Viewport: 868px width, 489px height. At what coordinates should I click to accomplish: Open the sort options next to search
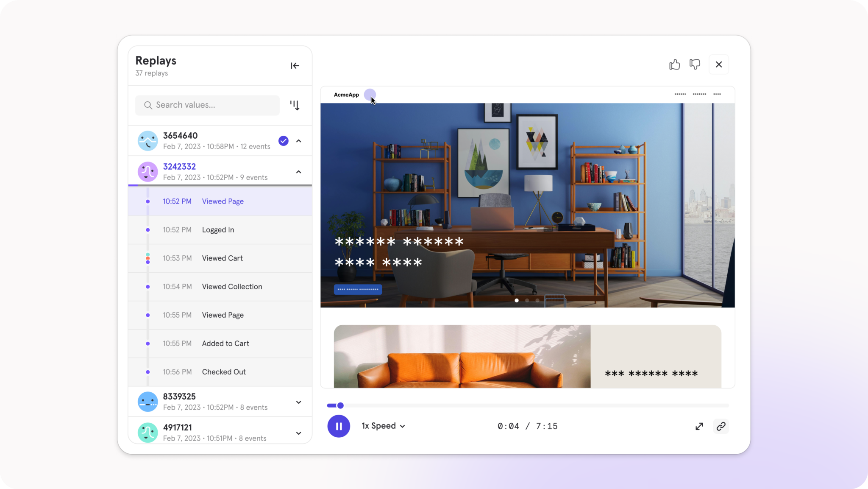click(295, 105)
